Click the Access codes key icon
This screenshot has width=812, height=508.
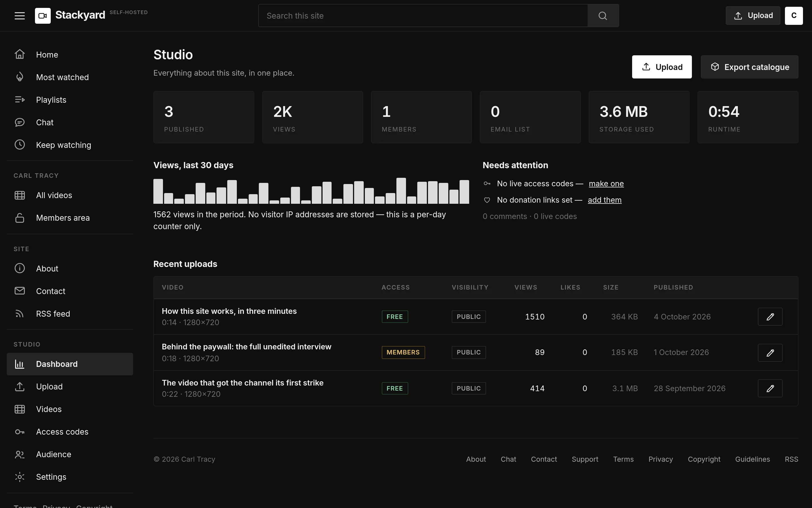pos(20,432)
